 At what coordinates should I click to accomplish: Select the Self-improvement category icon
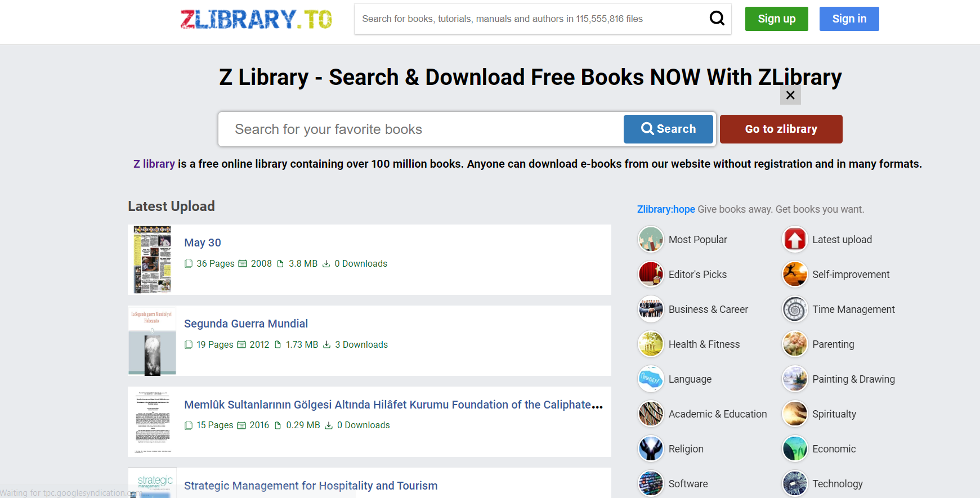pos(795,275)
